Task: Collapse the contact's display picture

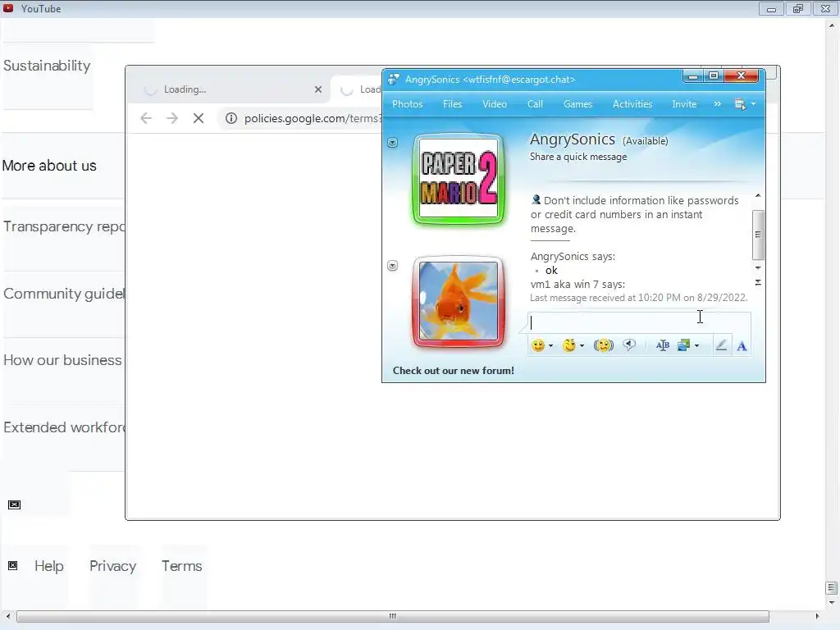Action: [393, 143]
